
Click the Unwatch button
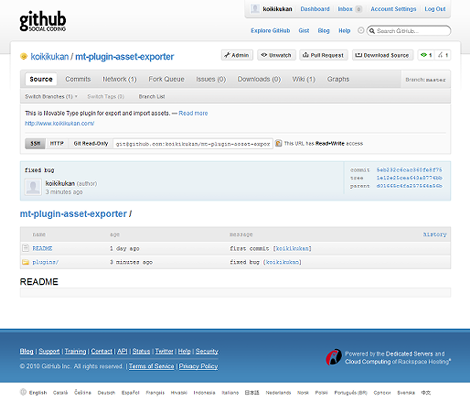click(x=276, y=55)
